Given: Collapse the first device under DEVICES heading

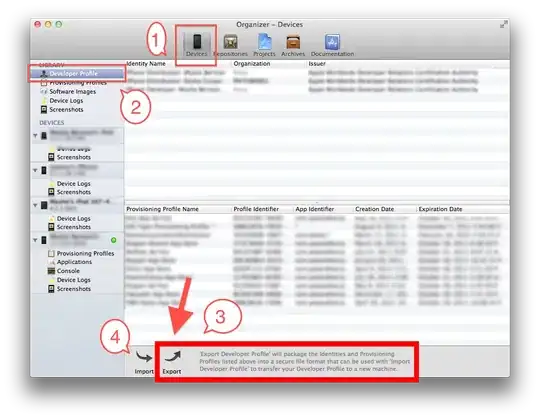Looking at the screenshot, I should coord(35,136).
